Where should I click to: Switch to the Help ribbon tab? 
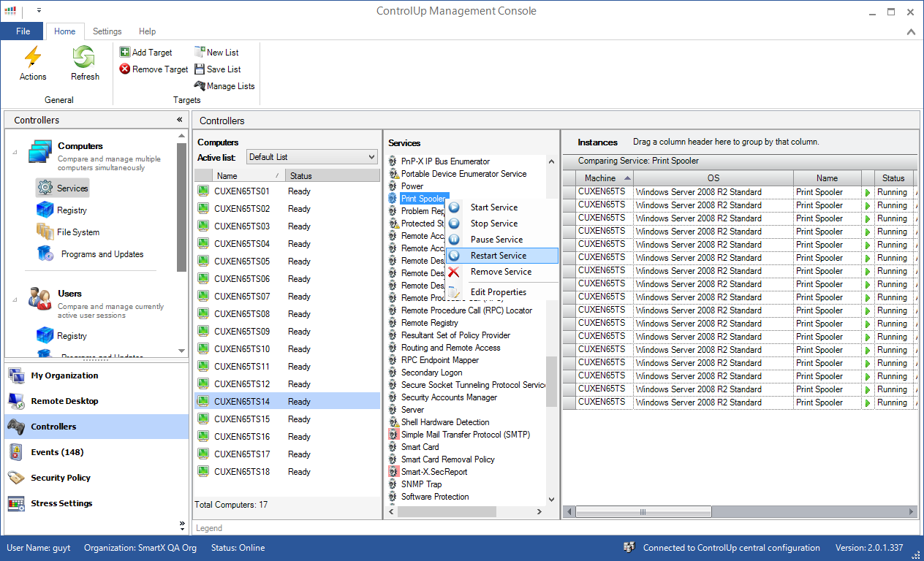(148, 31)
